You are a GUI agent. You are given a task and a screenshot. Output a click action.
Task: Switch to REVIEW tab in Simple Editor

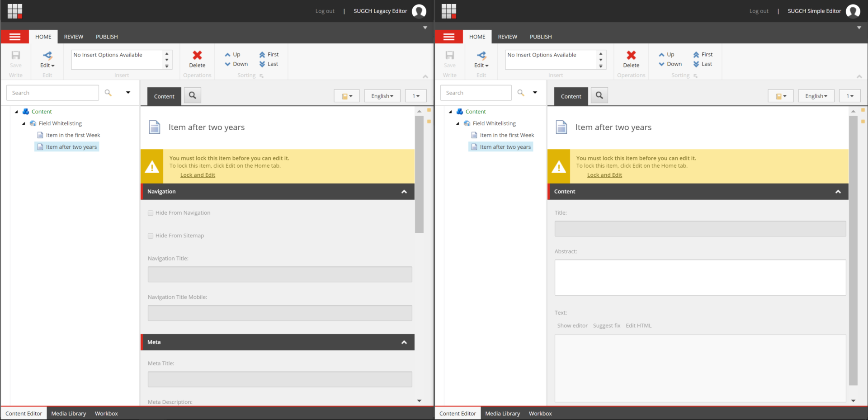tap(508, 37)
